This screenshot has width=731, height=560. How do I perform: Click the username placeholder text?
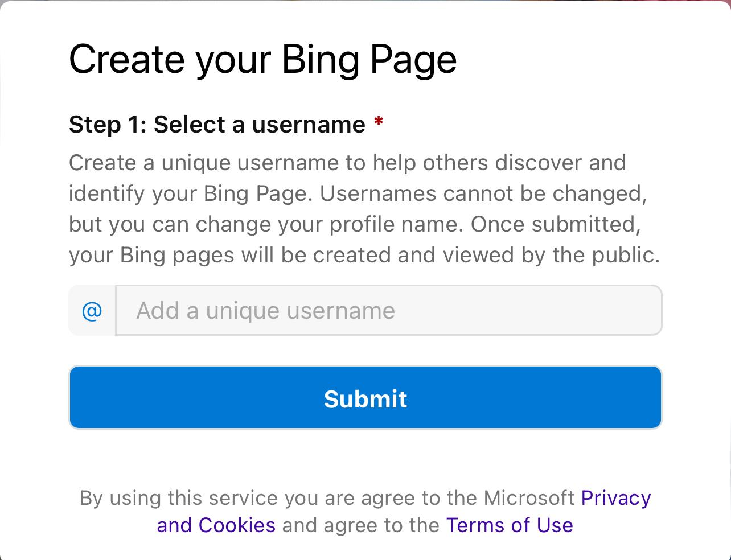(264, 310)
